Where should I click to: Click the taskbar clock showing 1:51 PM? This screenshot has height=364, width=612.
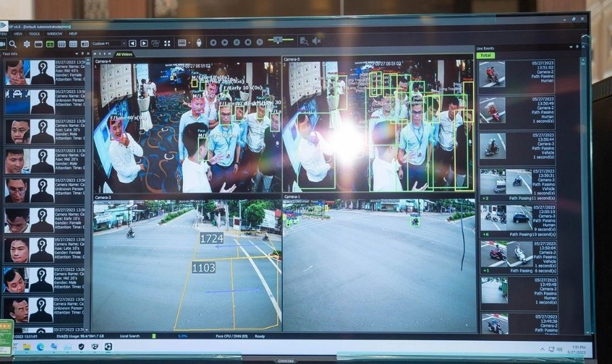coord(578,349)
